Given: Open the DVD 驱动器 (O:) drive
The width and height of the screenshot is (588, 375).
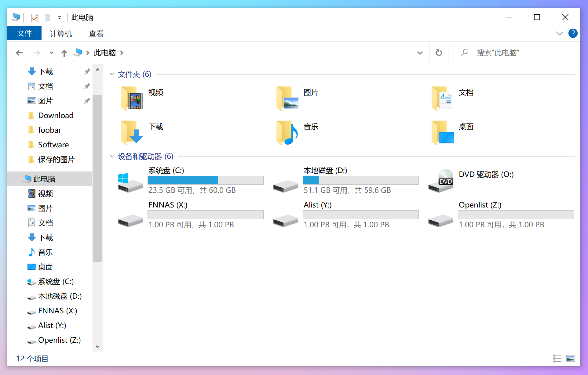Looking at the screenshot, I should coord(486,174).
